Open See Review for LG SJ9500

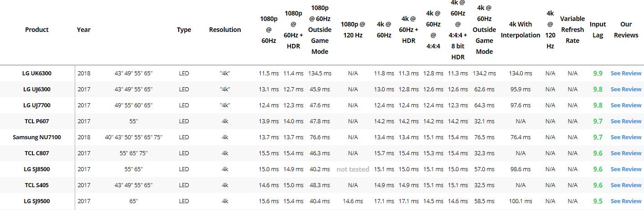[626, 201]
